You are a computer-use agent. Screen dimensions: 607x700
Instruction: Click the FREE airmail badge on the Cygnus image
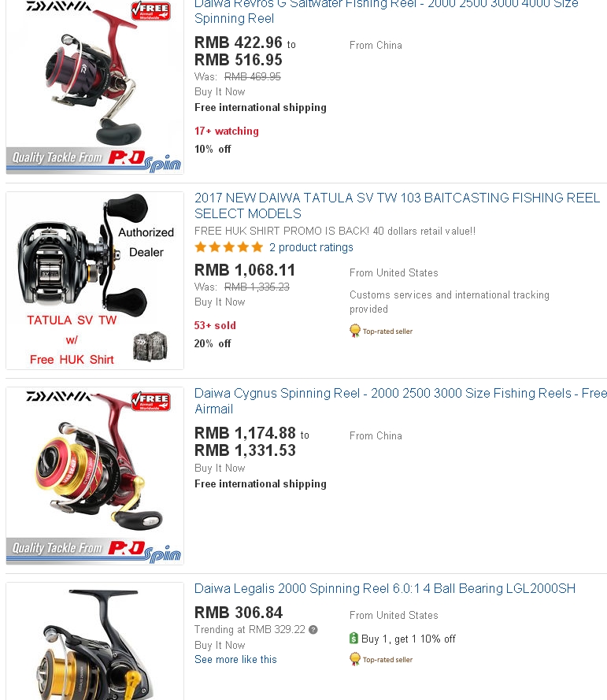coord(151,401)
